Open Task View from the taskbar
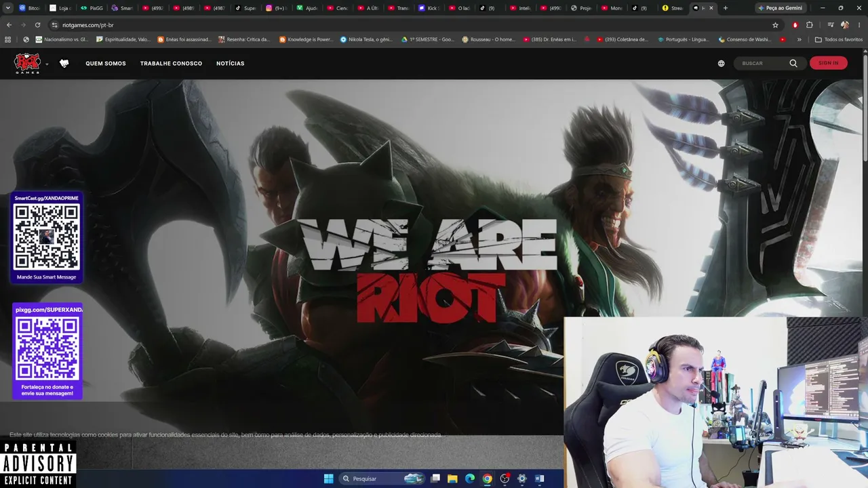Screen dimensions: 868x488 tap(435, 479)
